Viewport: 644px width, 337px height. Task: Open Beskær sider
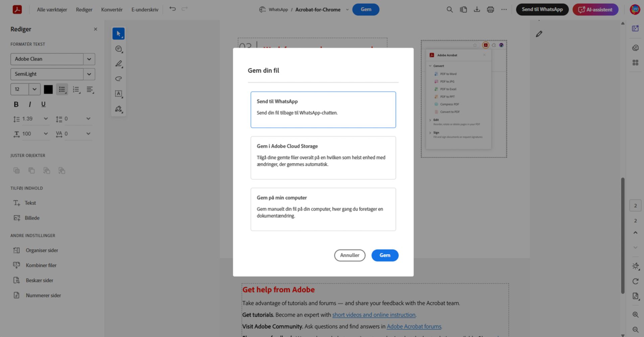tap(33, 280)
